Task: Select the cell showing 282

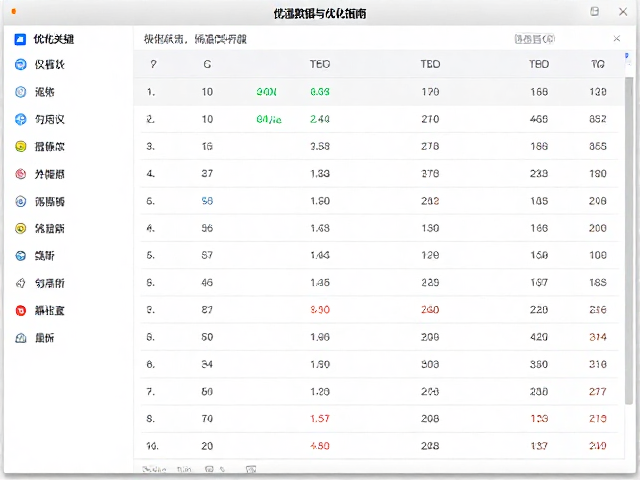Action: pyautogui.click(x=430, y=201)
